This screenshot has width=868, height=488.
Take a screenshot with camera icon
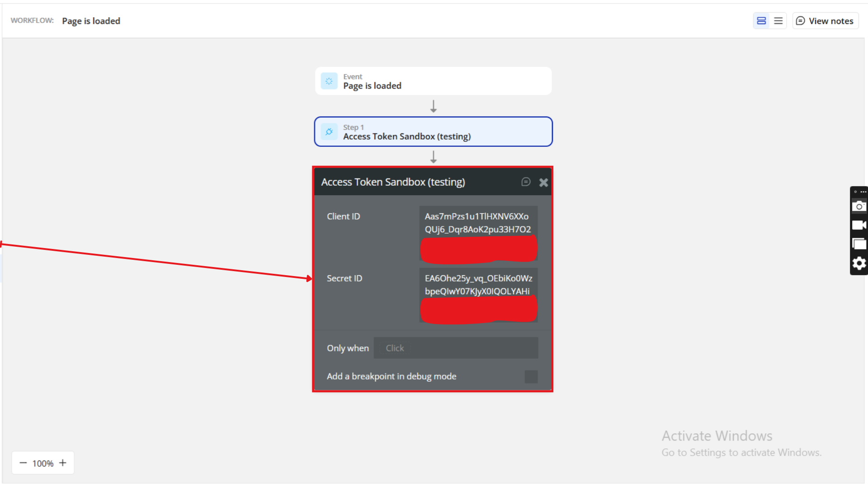[859, 206]
